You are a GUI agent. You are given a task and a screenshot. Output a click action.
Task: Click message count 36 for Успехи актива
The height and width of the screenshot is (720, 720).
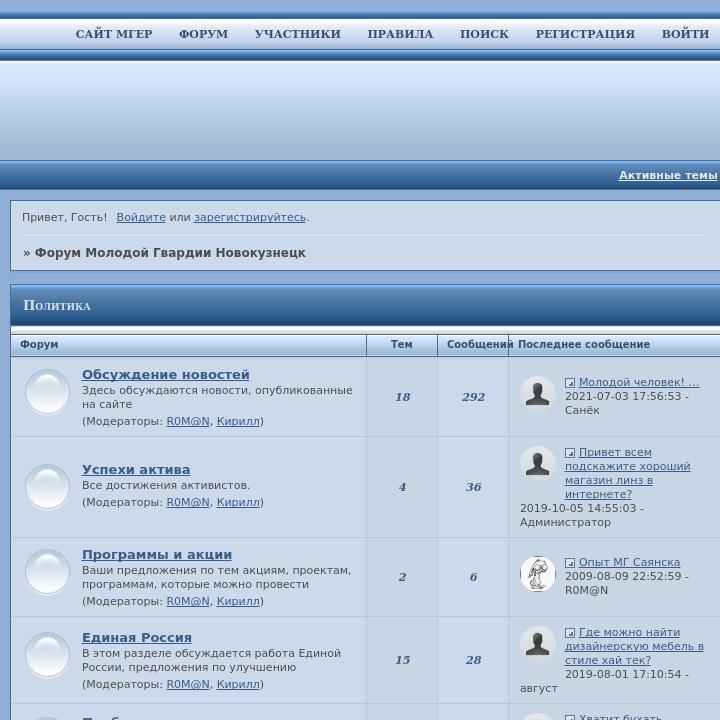pos(473,487)
